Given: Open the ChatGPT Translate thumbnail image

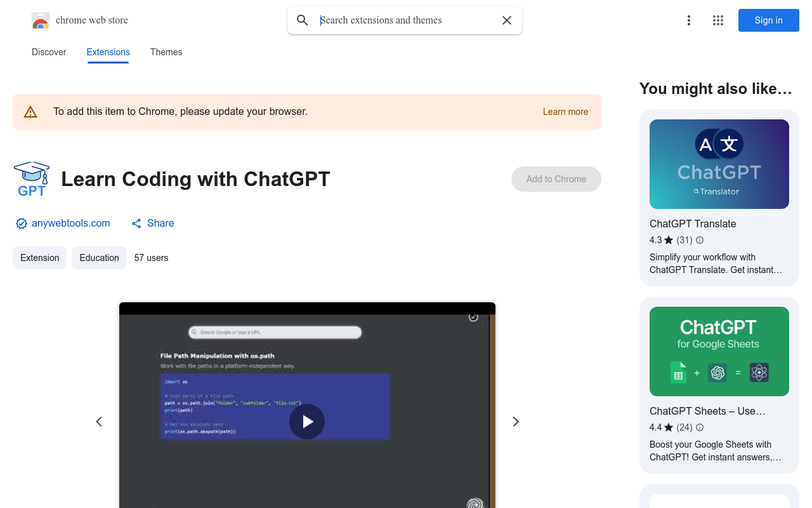Looking at the screenshot, I should 719,164.
